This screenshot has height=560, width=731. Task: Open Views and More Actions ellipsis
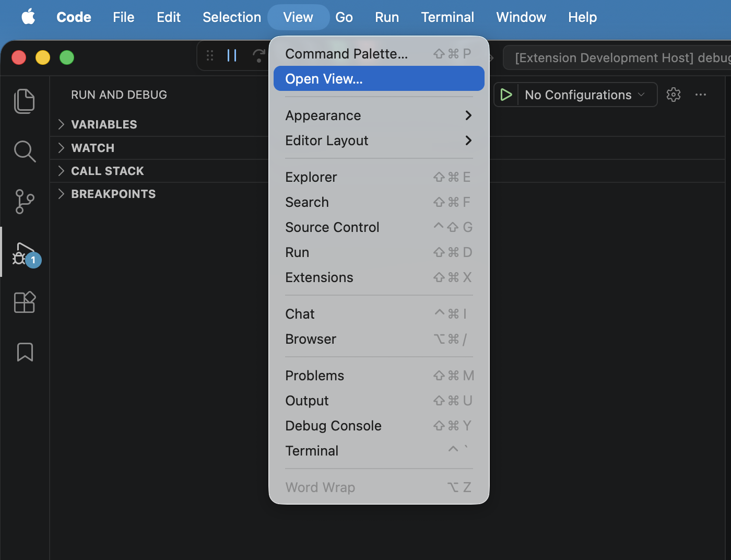pyautogui.click(x=701, y=95)
